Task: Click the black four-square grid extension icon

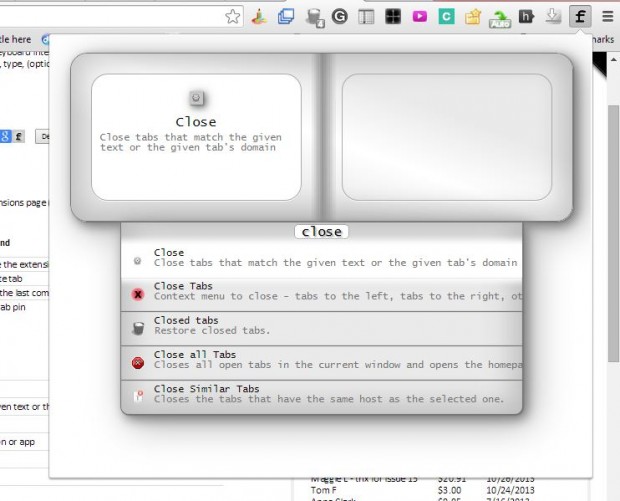Action: [x=393, y=16]
